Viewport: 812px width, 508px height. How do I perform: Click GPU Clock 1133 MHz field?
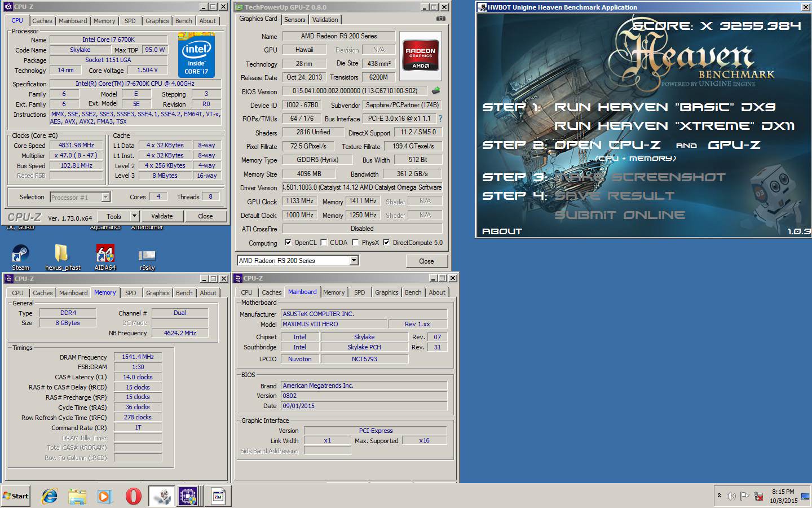click(x=299, y=201)
